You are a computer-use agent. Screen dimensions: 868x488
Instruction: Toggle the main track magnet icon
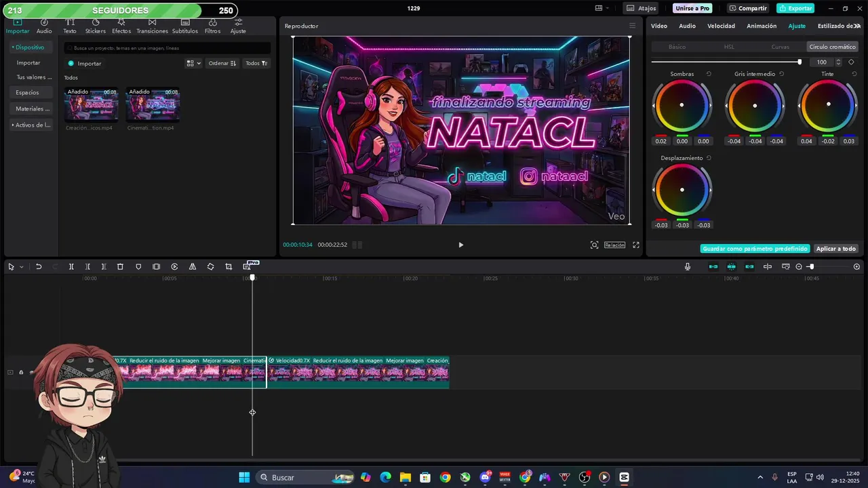click(713, 267)
